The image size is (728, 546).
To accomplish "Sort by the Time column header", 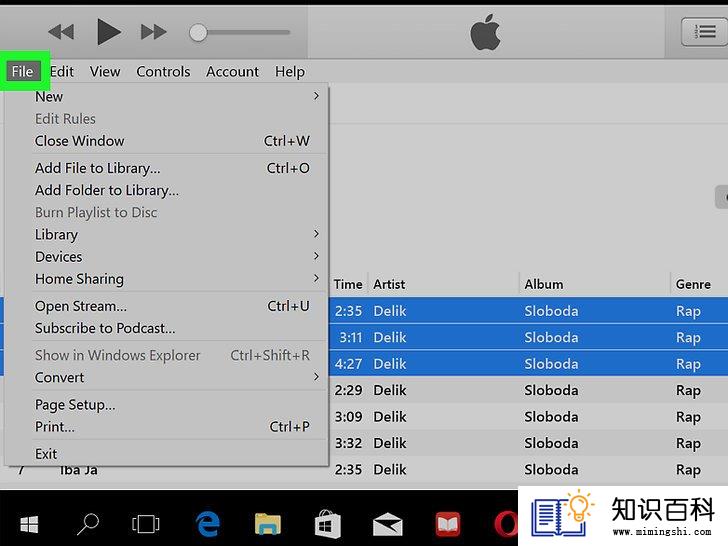I will (x=348, y=284).
